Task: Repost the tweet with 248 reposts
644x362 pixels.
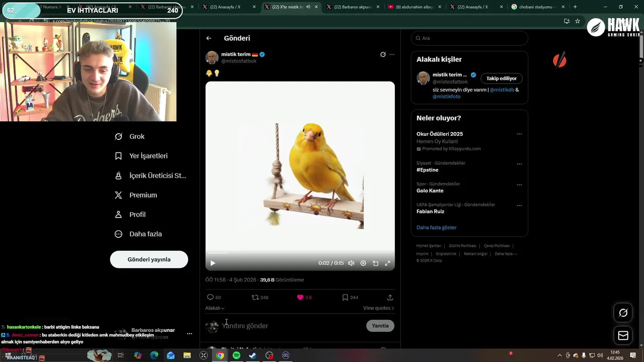Action: tap(260, 297)
